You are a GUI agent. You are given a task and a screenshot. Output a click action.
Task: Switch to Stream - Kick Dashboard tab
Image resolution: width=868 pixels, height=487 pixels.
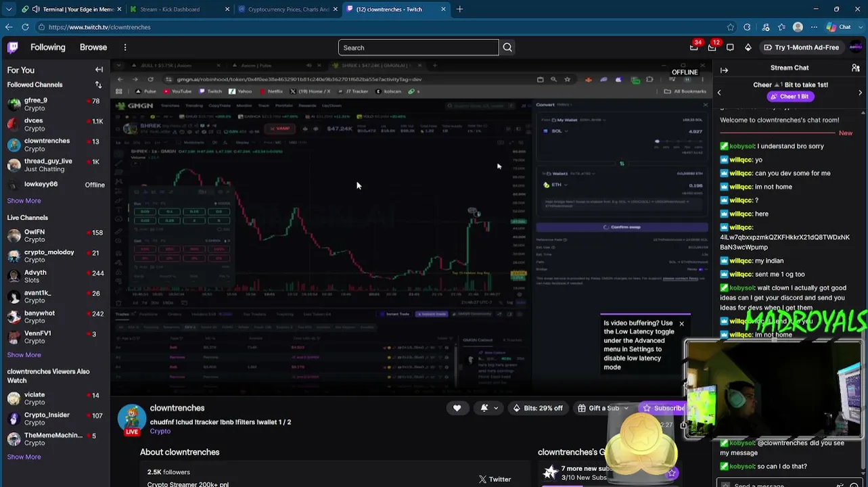coord(180,9)
